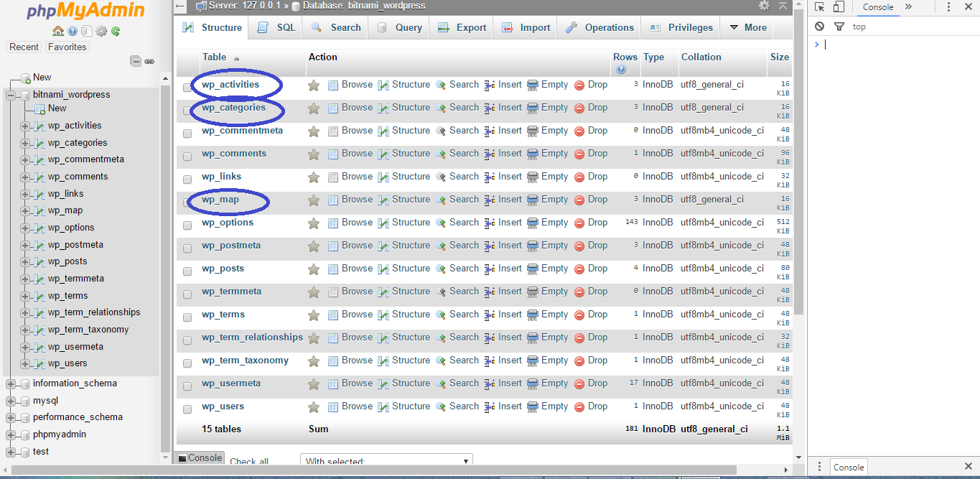The height and width of the screenshot is (479, 980).
Task: Expand information_schema database node
Action: coord(11,383)
